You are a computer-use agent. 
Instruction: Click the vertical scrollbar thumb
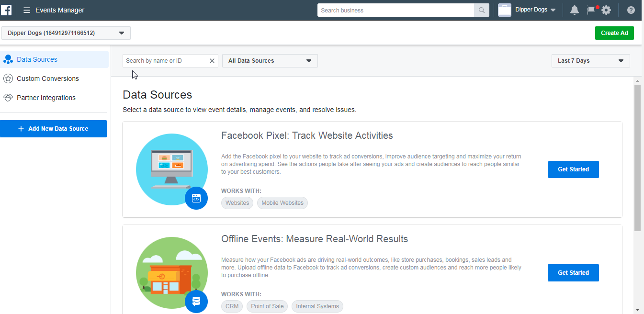click(x=637, y=158)
